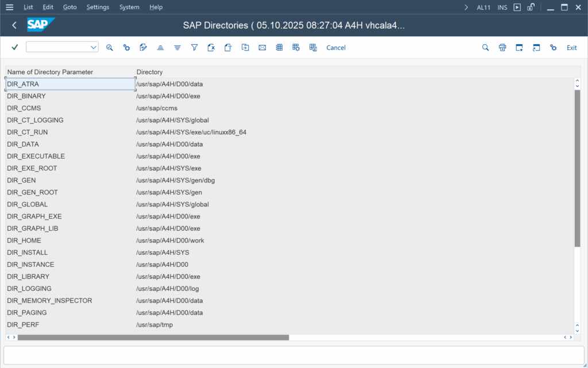Click the Sort descending icon

click(177, 47)
